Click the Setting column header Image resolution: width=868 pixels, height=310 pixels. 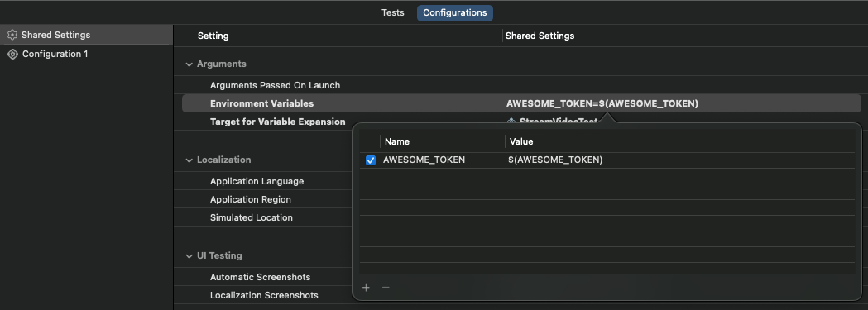click(213, 36)
